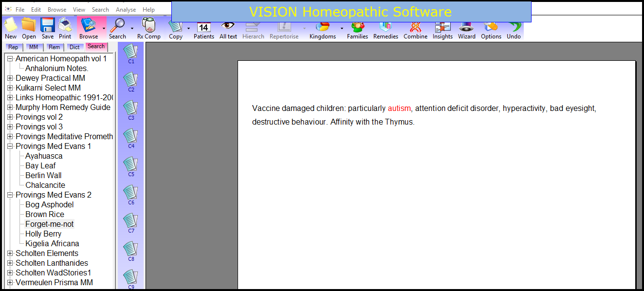Select Forget-me-not in the tree
This screenshot has width=644, height=291.
[x=50, y=224]
